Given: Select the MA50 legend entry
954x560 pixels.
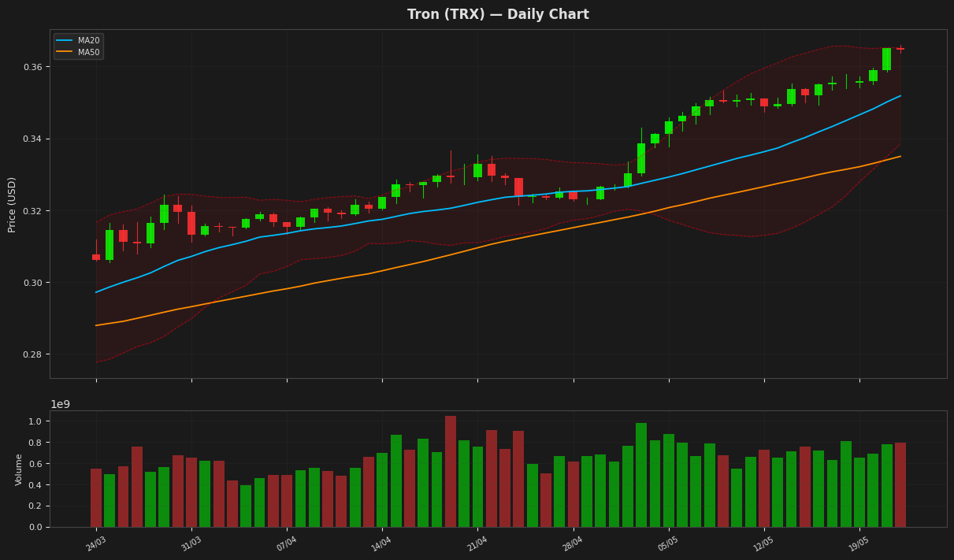Looking at the screenshot, I should point(77,53).
